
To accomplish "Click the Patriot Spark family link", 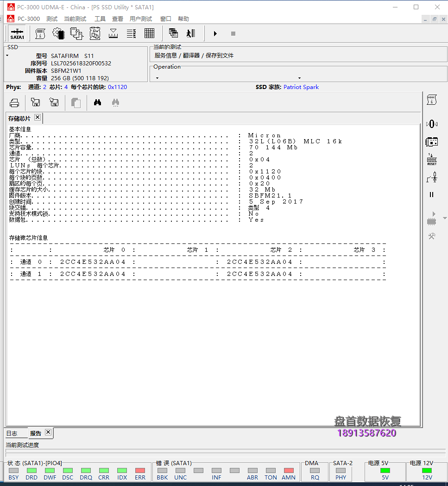I will (301, 87).
